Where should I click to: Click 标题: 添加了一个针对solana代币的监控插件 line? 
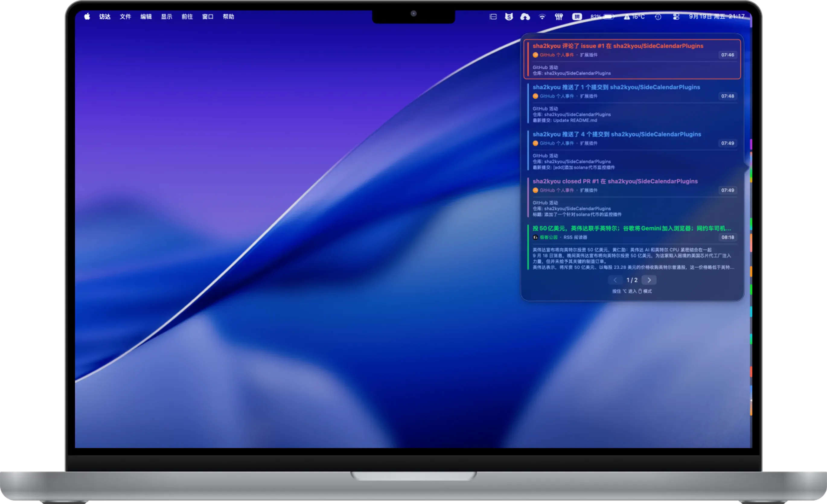point(577,214)
